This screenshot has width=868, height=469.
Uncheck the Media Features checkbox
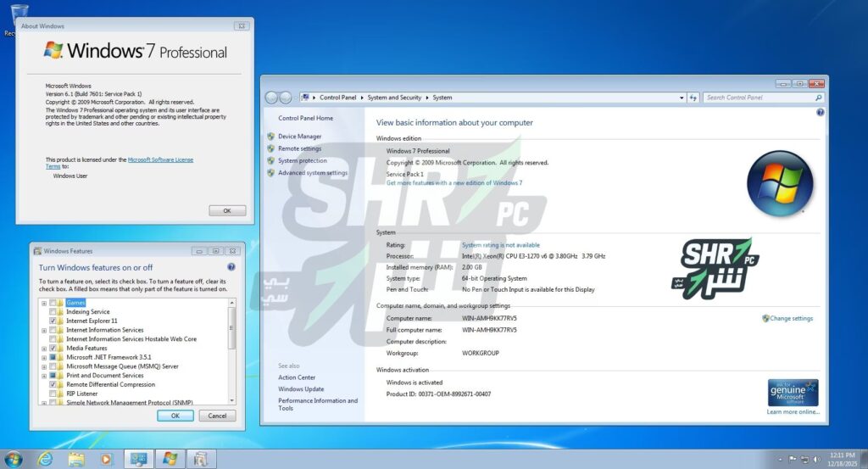click(x=53, y=349)
